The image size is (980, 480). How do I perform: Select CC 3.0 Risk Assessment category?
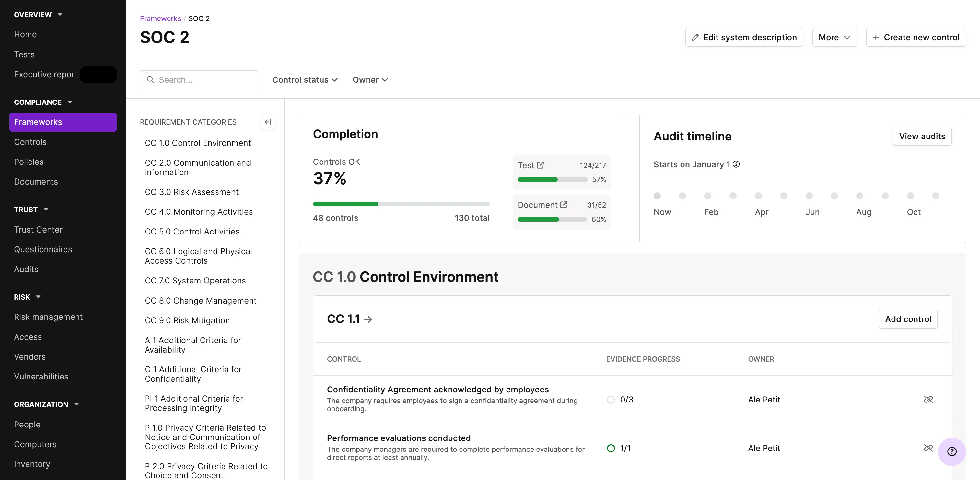pos(191,192)
